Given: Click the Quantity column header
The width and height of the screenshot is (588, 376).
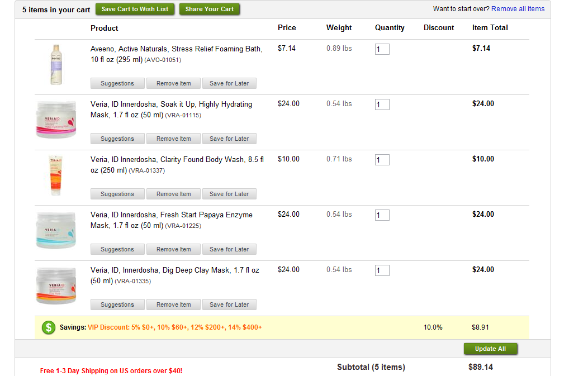Looking at the screenshot, I should click(390, 28).
